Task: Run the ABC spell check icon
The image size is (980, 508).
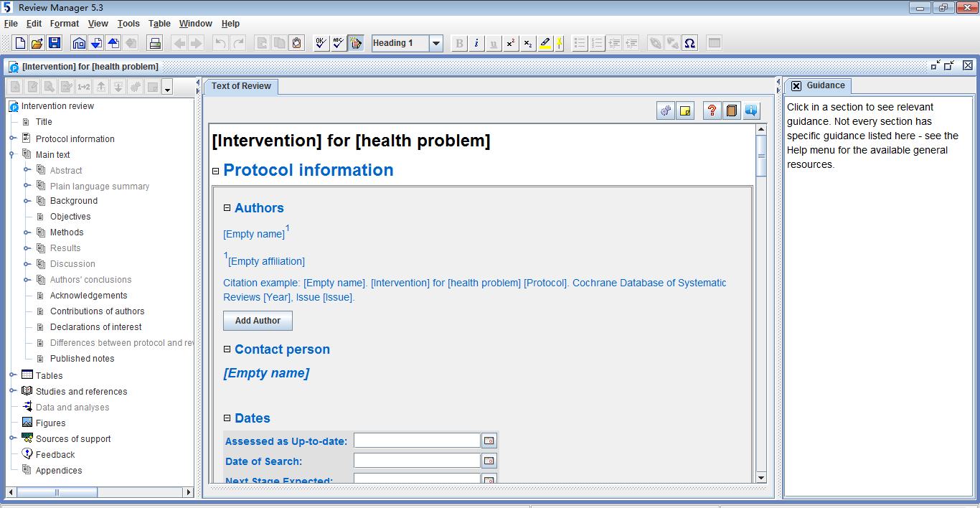Action: pos(339,43)
